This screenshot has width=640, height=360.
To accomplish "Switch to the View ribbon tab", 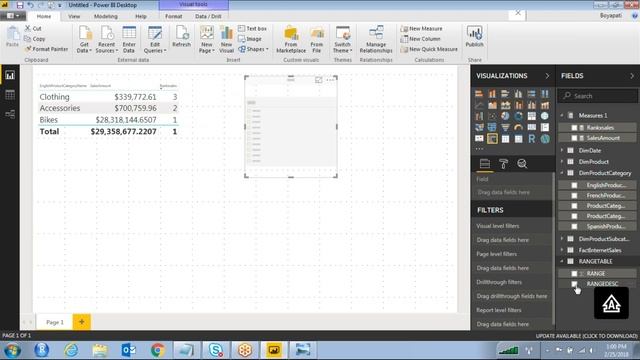I will click(74, 16).
